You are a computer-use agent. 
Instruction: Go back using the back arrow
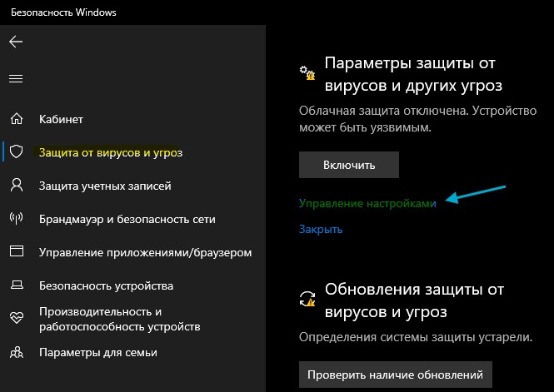[16, 42]
